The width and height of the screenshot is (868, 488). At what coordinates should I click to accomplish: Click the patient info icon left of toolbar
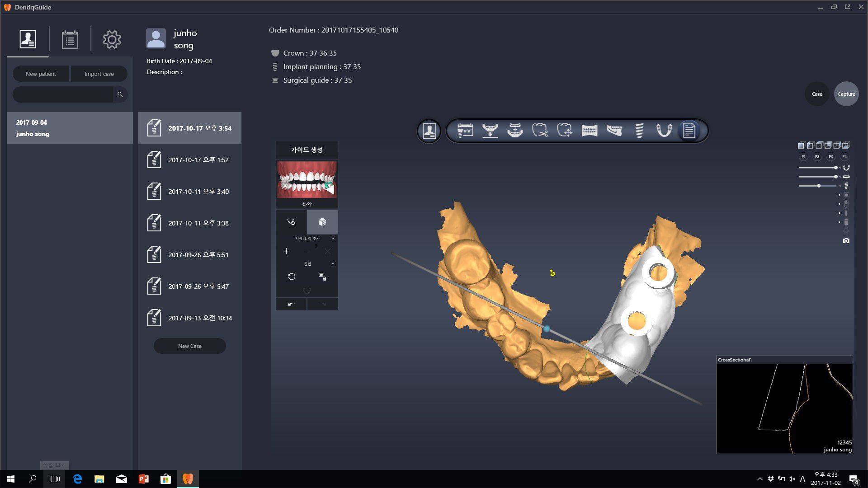click(x=429, y=131)
